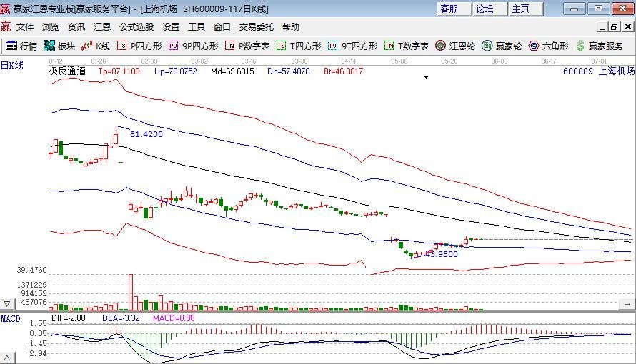
Task: Click the Bt=46.3017 indicator value
Action: (x=344, y=71)
